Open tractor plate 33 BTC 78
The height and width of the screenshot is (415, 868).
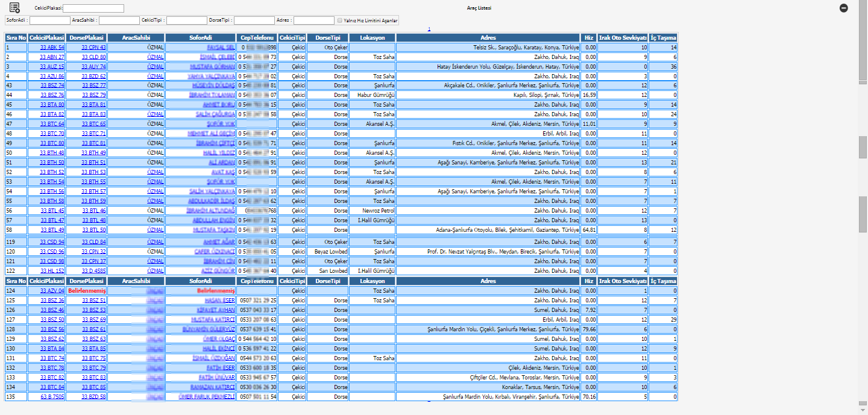(52, 367)
